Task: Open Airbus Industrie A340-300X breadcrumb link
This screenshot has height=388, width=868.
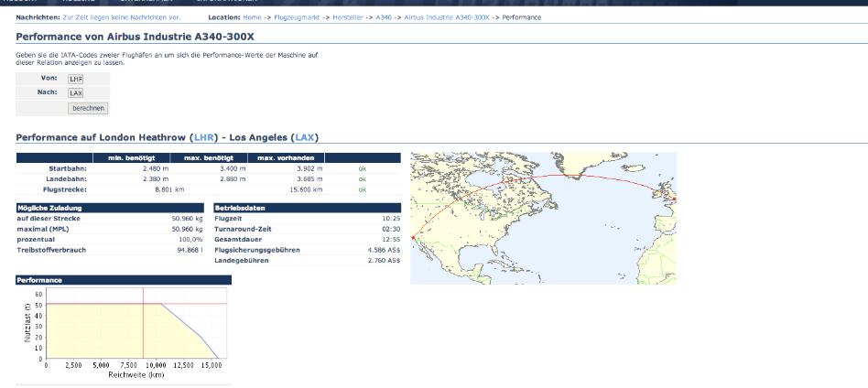Action: [x=447, y=17]
